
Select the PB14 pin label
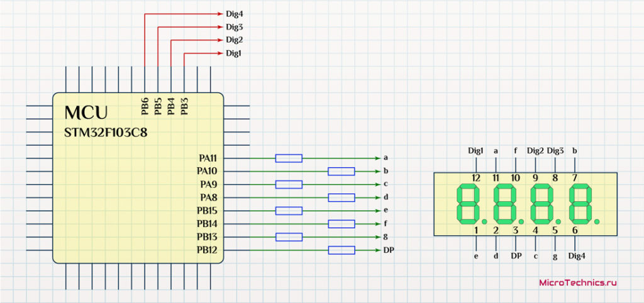tap(208, 224)
